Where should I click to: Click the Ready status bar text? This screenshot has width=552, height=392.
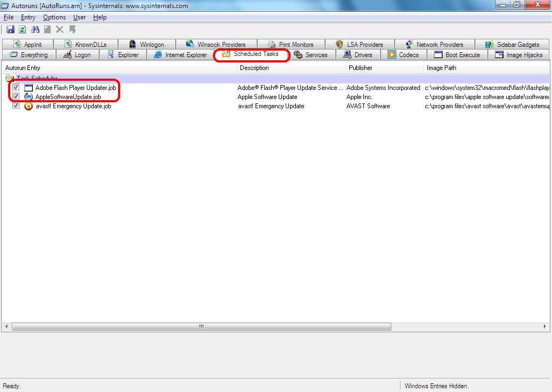[x=12, y=386]
